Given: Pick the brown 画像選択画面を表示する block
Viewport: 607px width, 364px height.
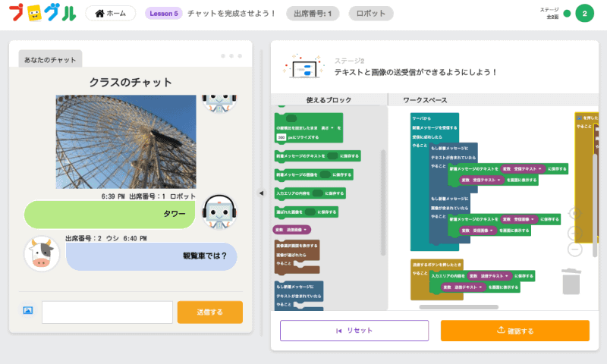Looking at the screenshot, I should click(x=297, y=256).
